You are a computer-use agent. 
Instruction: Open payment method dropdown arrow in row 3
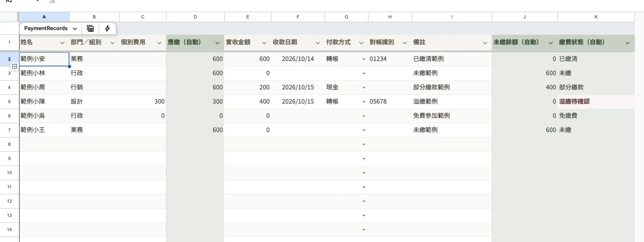click(x=363, y=74)
